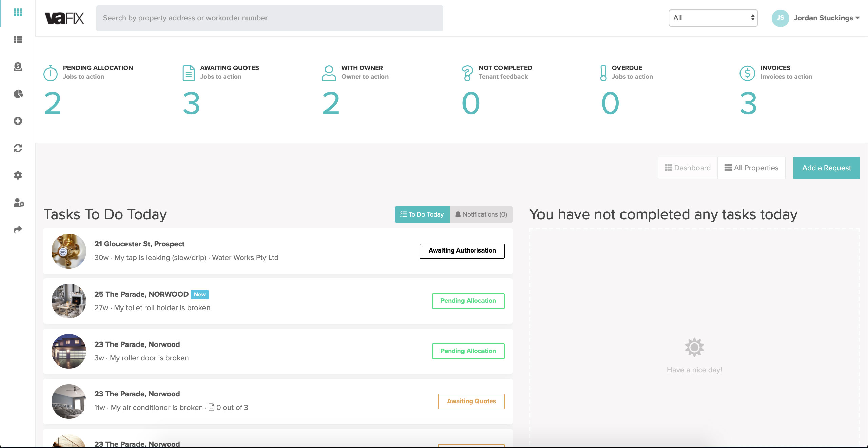868x448 pixels.
Task: Click the JS user avatar
Action: point(780,18)
